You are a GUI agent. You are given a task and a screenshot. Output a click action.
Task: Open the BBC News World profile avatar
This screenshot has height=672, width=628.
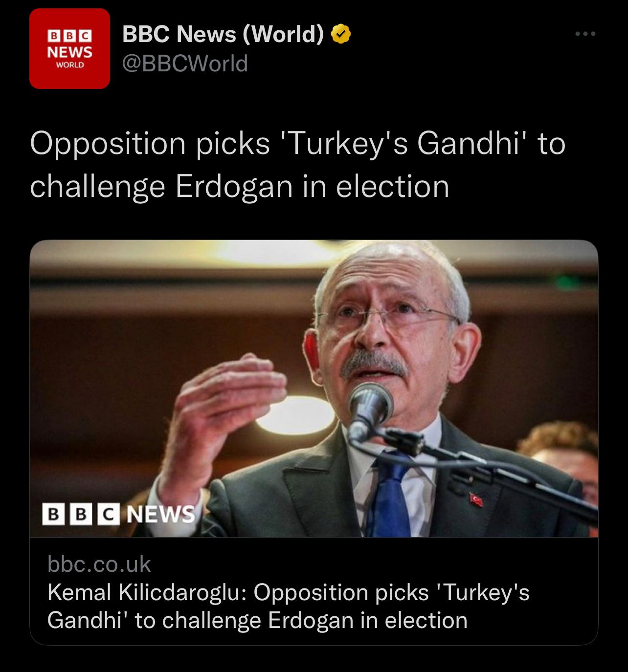tap(69, 48)
